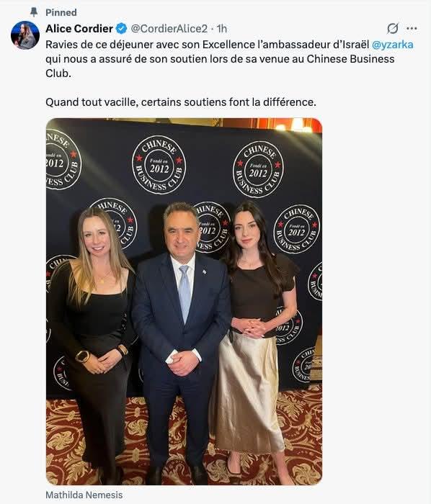Open the Grok slashed-circle icon

[392, 29]
